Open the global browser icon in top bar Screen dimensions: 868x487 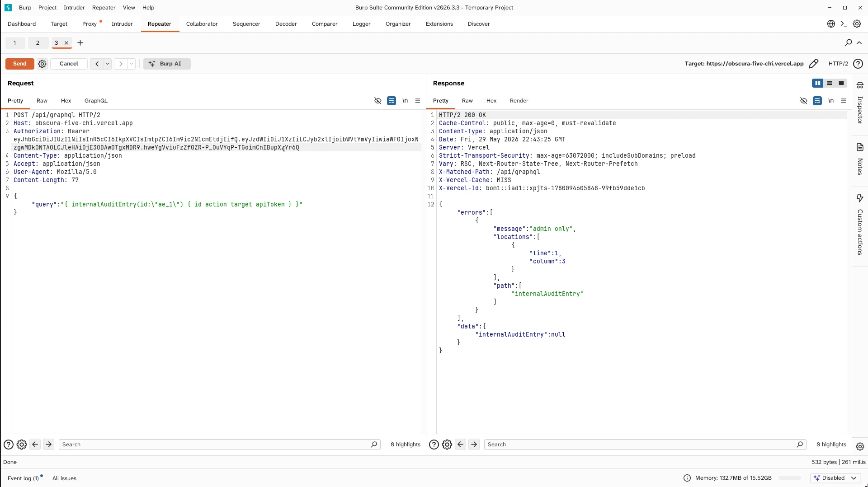tap(831, 24)
